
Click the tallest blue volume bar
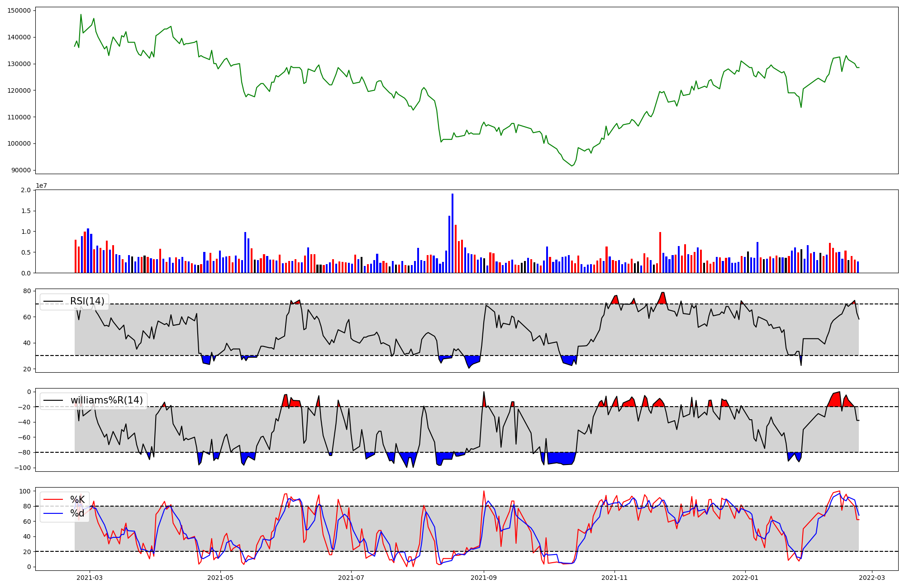click(452, 233)
